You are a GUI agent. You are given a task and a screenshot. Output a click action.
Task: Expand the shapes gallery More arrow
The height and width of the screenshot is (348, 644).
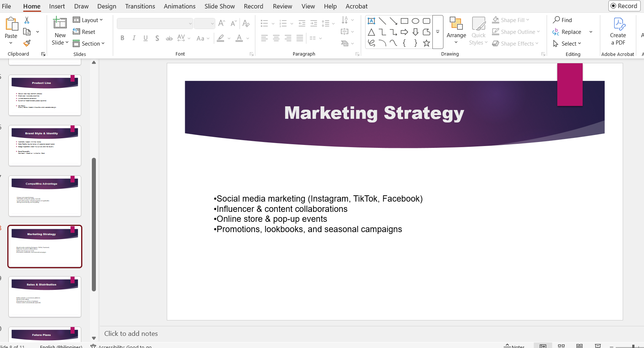[x=438, y=32]
